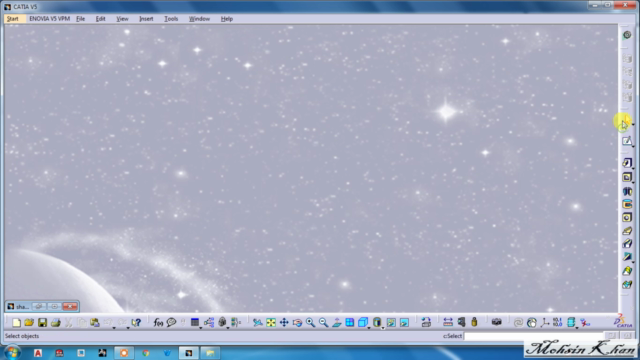Click the Shading view mode cylinder icon
640x360 pixels.
377,322
